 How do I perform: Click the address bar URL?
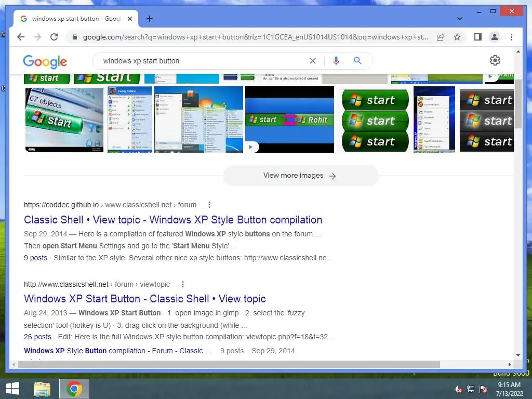255,37
